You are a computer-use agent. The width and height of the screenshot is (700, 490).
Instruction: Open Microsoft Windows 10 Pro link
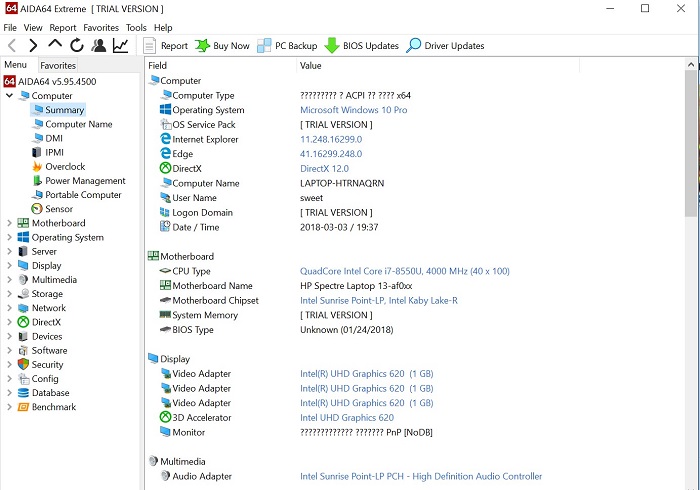(x=354, y=110)
